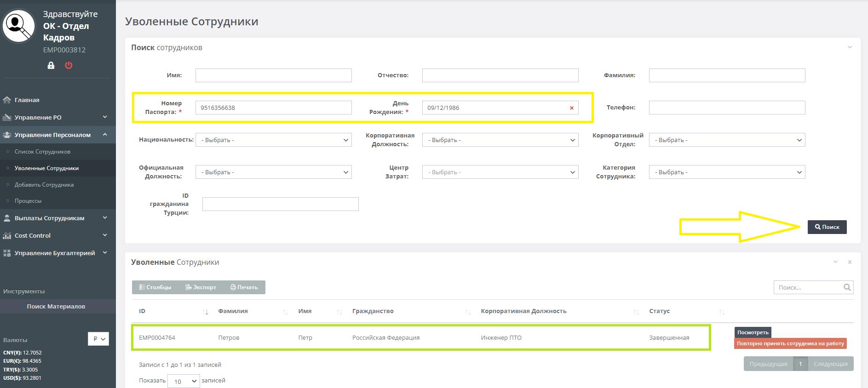
Task: Open Процессы in the sidebar
Action: coord(28,201)
